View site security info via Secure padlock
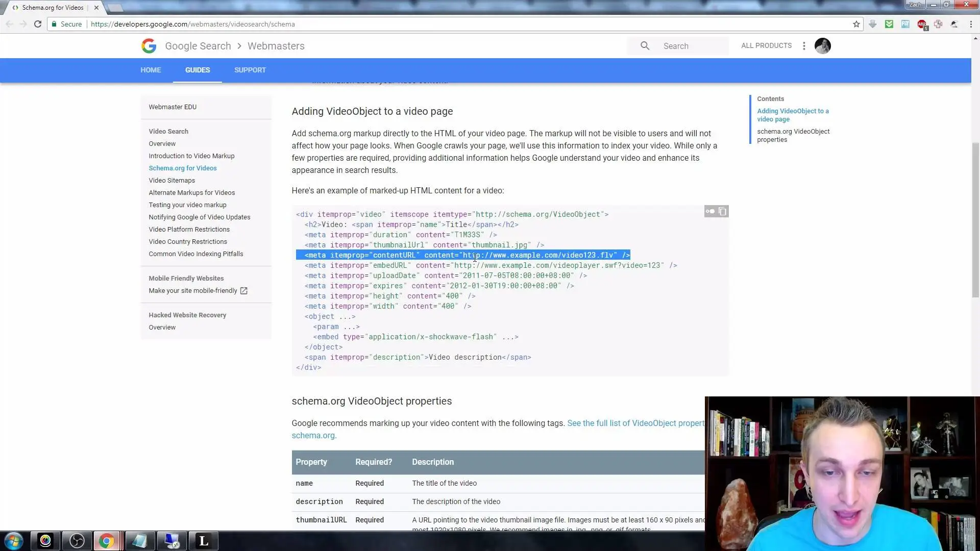 point(67,24)
